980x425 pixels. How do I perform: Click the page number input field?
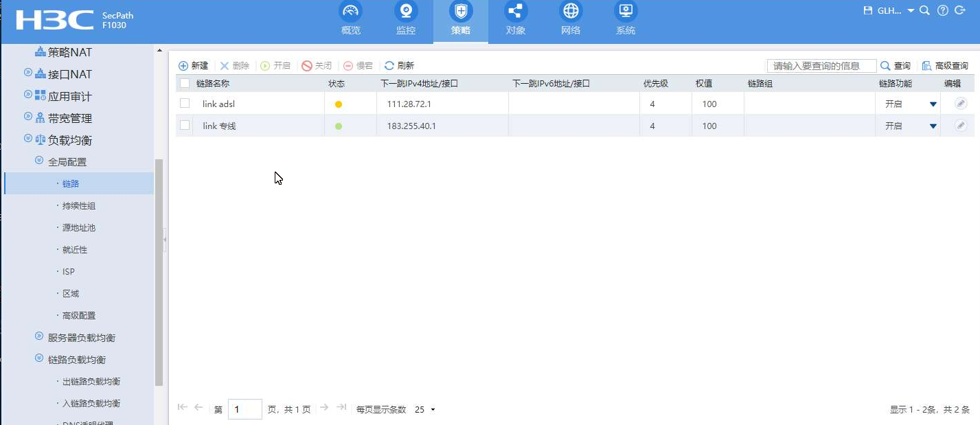(x=244, y=409)
